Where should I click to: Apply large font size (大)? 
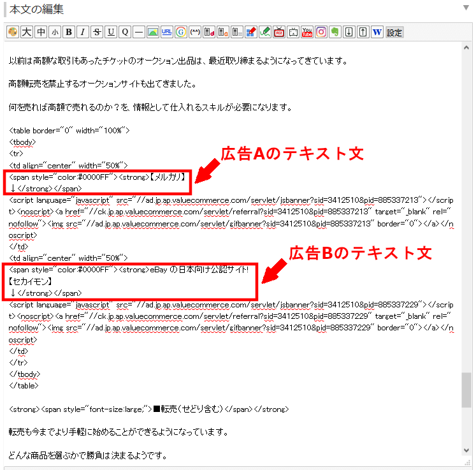[x=27, y=32]
